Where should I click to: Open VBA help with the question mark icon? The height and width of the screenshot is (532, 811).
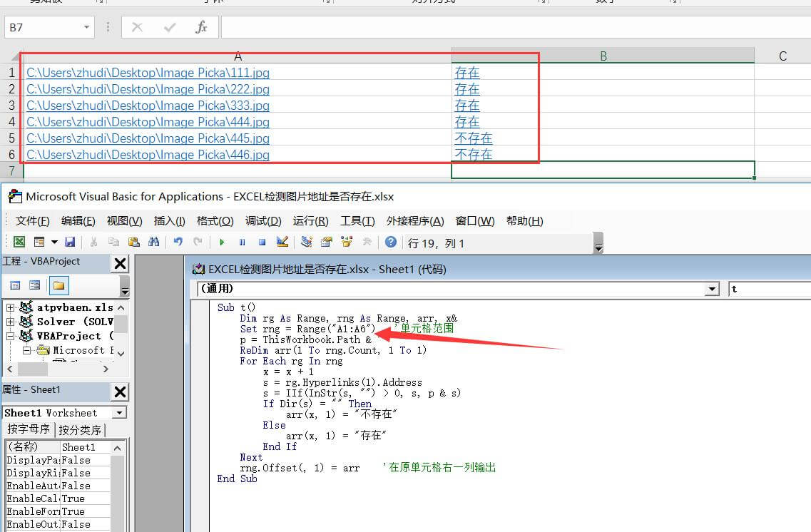point(390,242)
